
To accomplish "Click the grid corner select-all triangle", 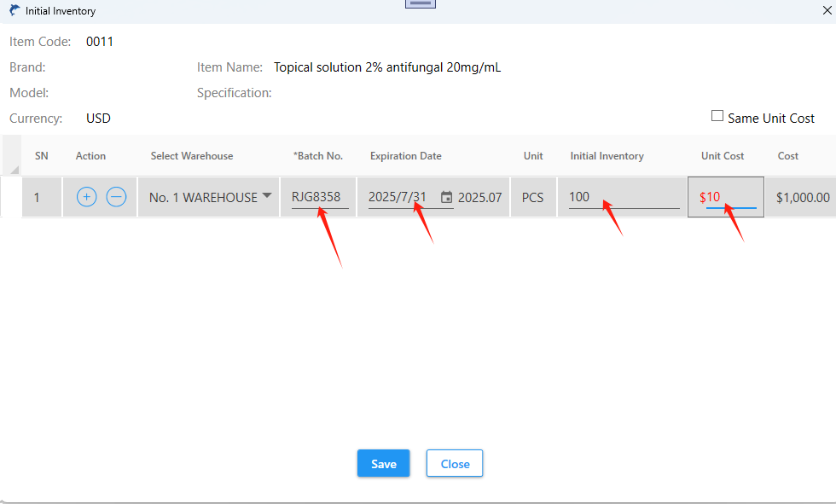I will coord(13,170).
